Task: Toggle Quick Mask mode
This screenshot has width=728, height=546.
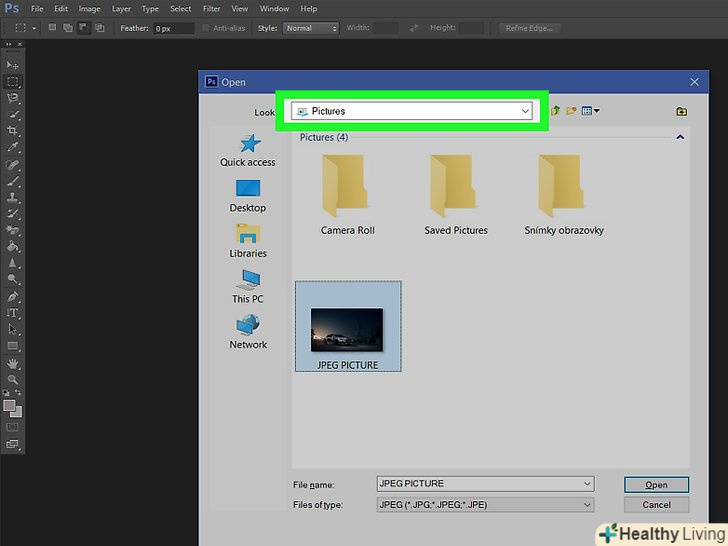Action: (x=13, y=427)
